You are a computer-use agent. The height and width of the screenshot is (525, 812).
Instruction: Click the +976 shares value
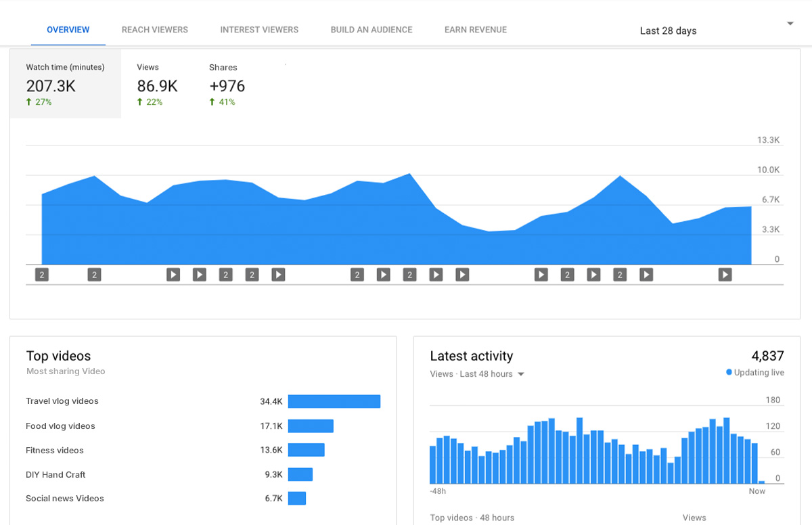tap(227, 86)
